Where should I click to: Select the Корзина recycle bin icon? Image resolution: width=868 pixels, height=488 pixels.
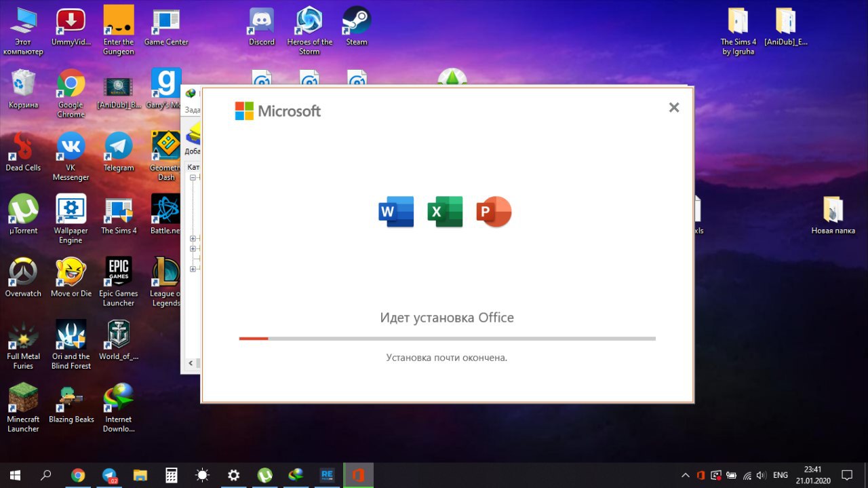(23, 90)
